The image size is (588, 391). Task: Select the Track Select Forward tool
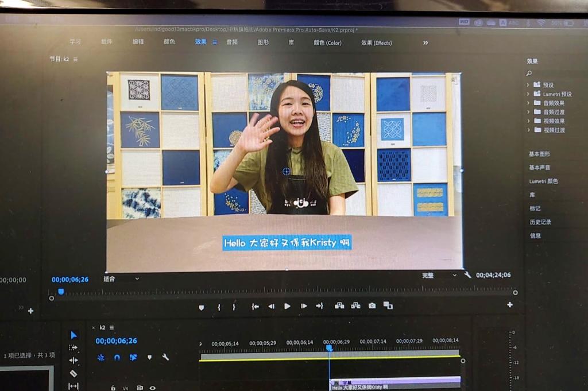pyautogui.click(x=73, y=347)
